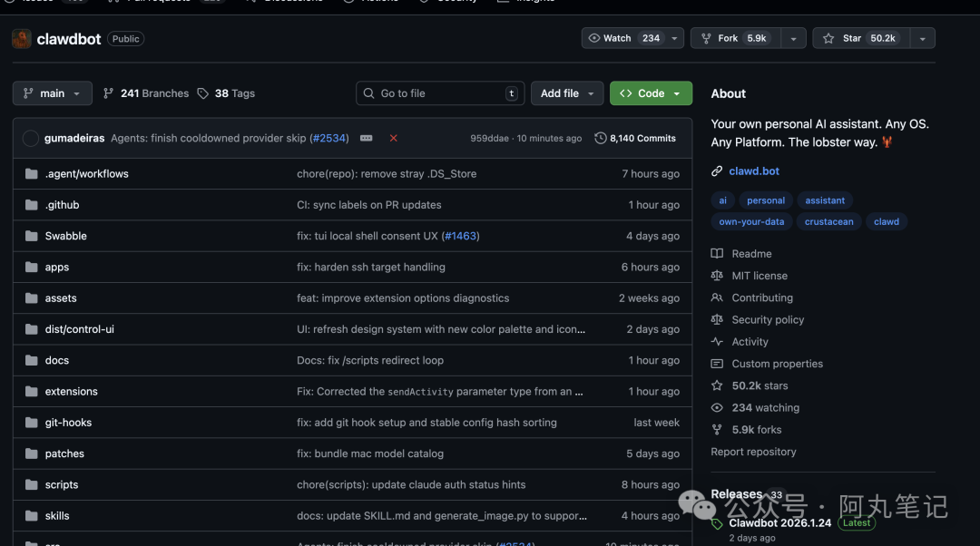Open the green Code dropdown
Image resolution: width=980 pixels, height=546 pixels.
651,93
